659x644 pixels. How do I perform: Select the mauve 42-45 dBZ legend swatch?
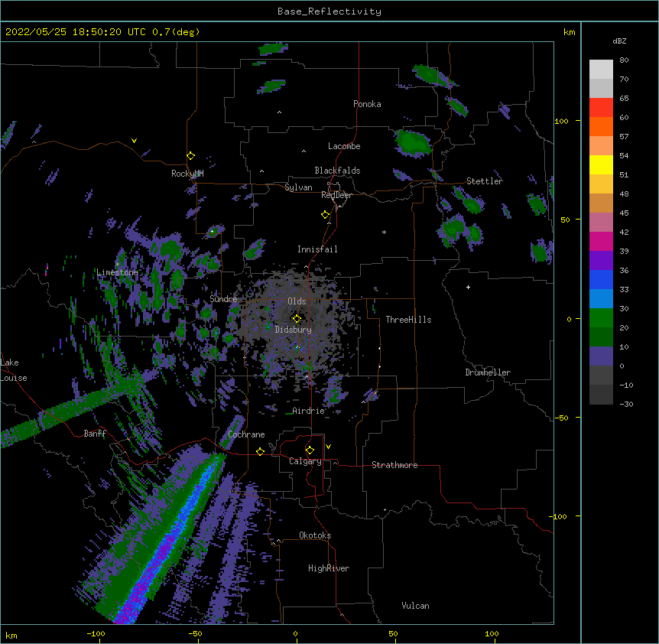point(601,223)
